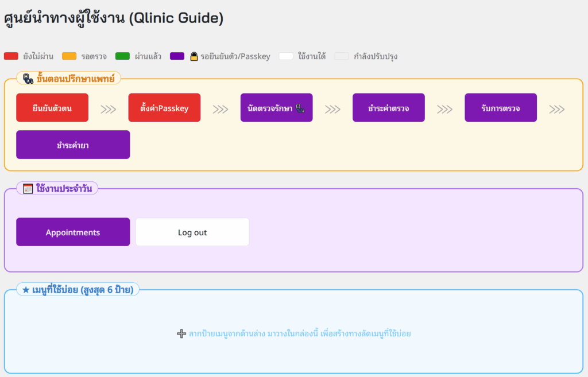Click the chevron arrows after ยืนยันตัวตน step
The image size is (588, 377).
pos(108,107)
